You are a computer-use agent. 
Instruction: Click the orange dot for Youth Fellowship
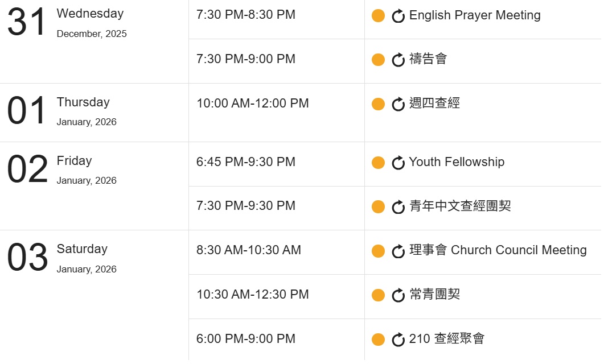tap(378, 163)
